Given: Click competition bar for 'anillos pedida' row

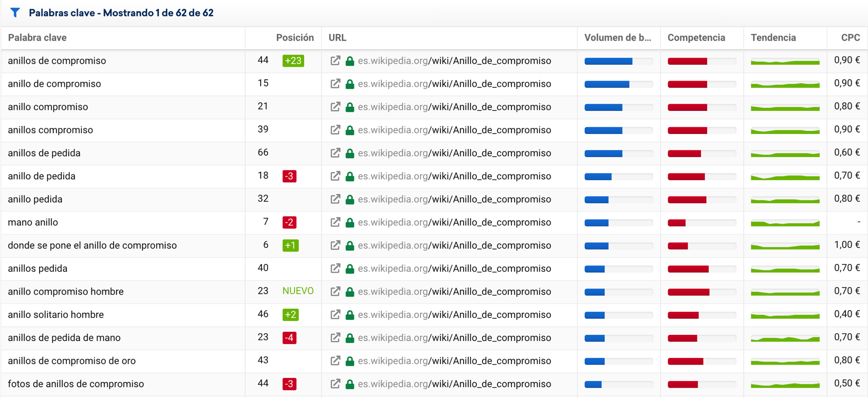Looking at the screenshot, I should [702, 269].
